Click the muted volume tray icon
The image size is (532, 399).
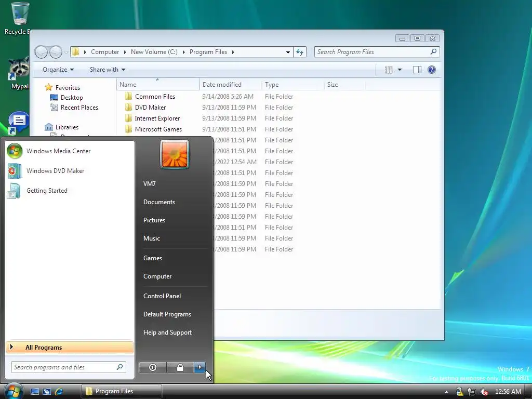click(x=484, y=392)
